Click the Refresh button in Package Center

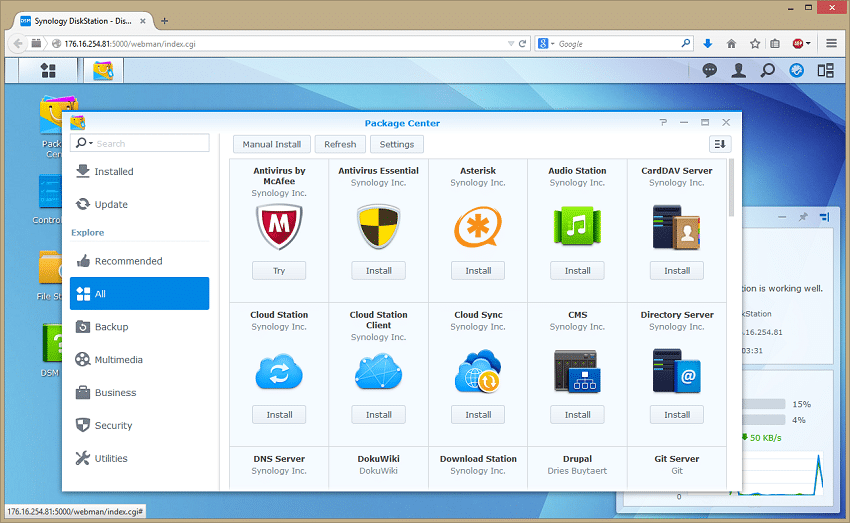point(340,144)
